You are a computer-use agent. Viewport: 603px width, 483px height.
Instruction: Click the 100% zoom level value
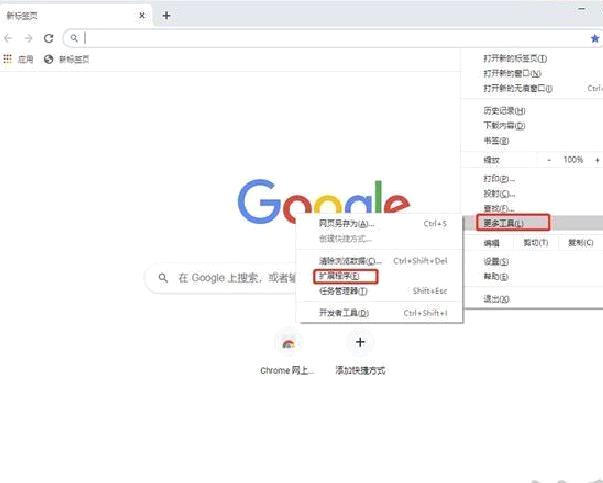point(573,160)
